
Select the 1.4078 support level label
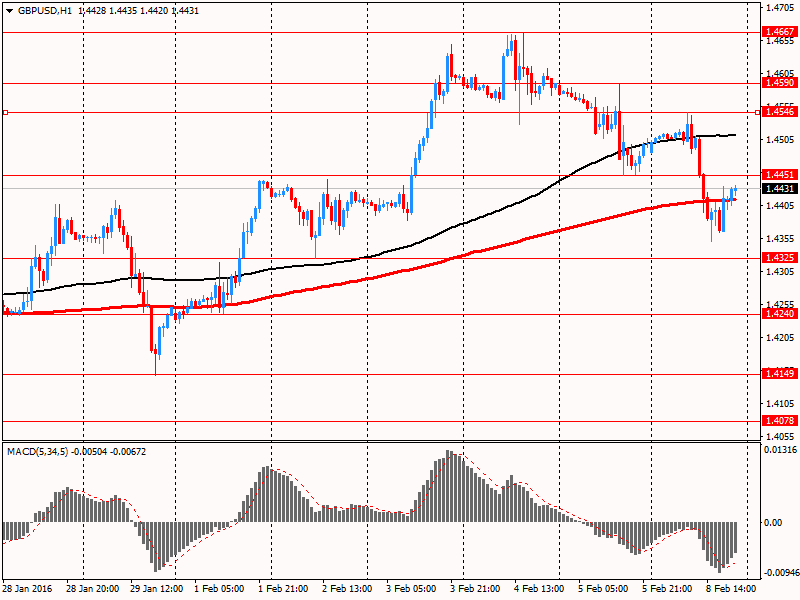coord(780,421)
